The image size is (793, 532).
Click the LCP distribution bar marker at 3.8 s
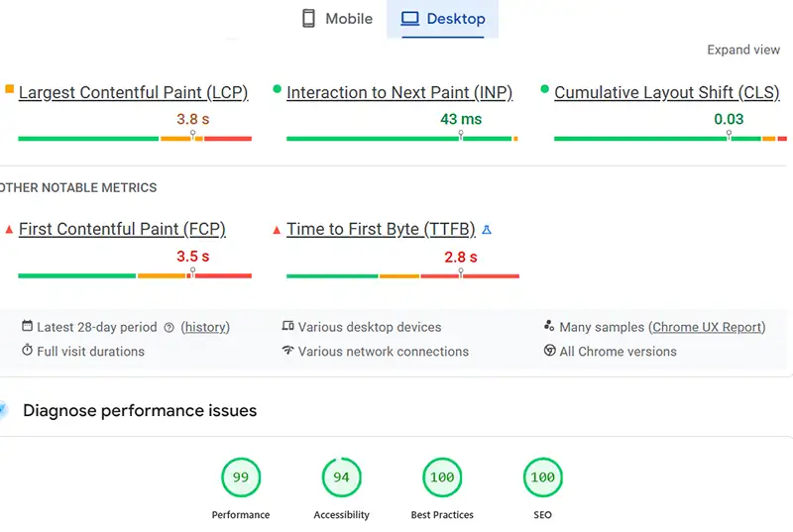[x=193, y=136]
